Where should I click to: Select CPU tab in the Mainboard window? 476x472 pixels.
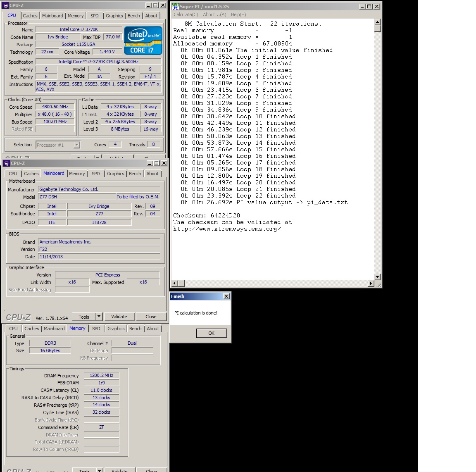pos(13,174)
